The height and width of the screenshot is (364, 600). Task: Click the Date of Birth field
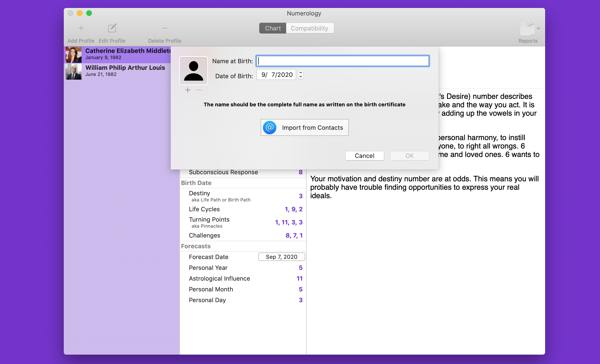pos(276,75)
